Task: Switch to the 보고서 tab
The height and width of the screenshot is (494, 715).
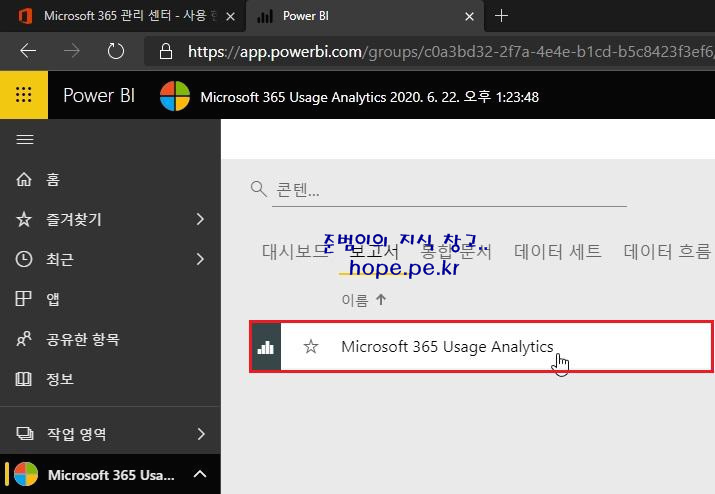Action: tap(374, 251)
